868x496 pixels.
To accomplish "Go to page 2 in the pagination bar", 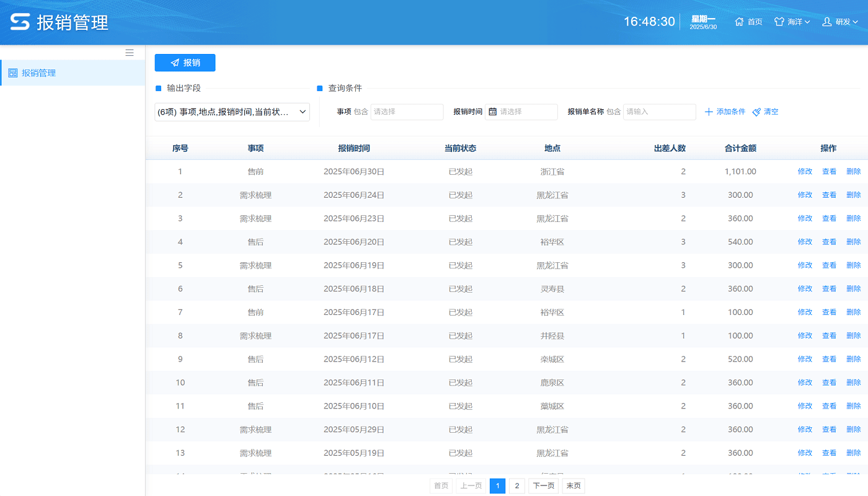I will click(516, 485).
